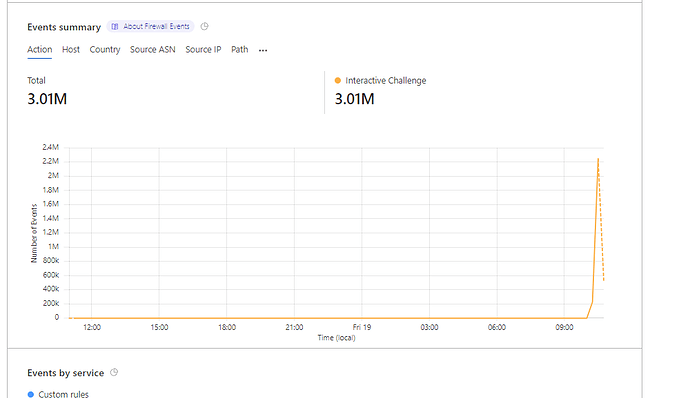Click the 09:00 time axis label
This screenshot has height=398, width=690.
(564, 327)
